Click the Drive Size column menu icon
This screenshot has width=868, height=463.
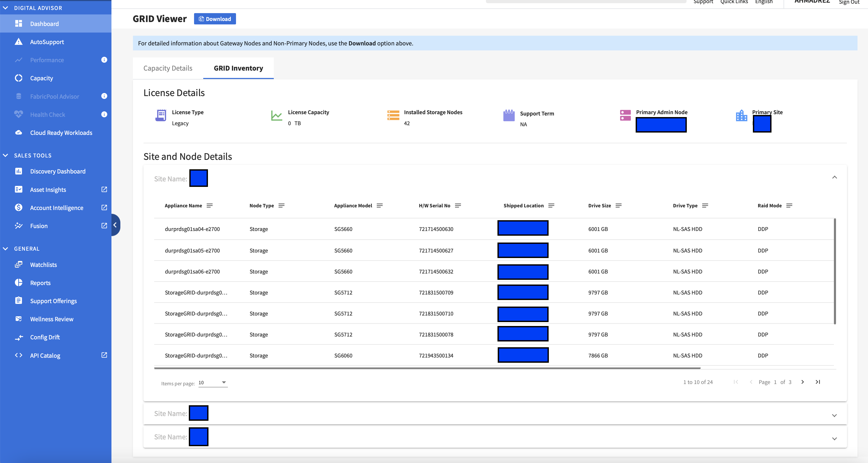[618, 205]
